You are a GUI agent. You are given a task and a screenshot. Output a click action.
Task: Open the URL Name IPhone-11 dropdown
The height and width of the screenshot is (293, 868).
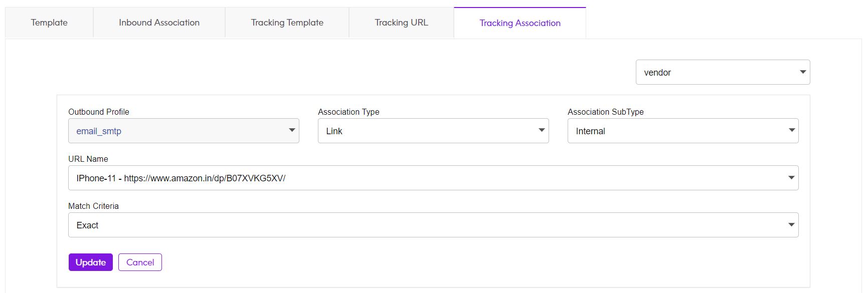(x=433, y=178)
